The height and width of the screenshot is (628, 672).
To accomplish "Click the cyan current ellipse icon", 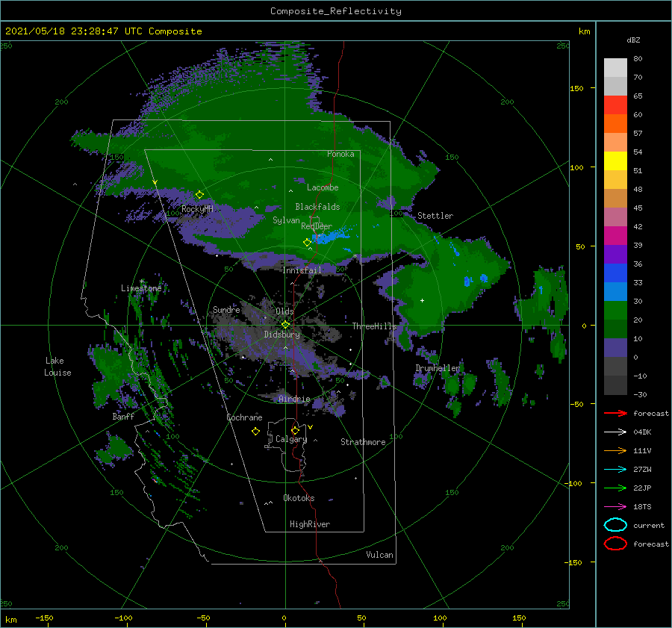I will [x=615, y=525].
